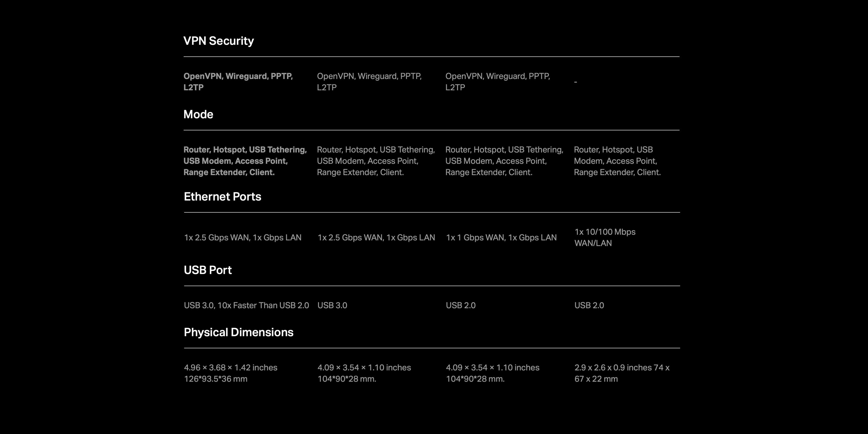Click the fourth column USB 2.0 cell

coord(589,305)
